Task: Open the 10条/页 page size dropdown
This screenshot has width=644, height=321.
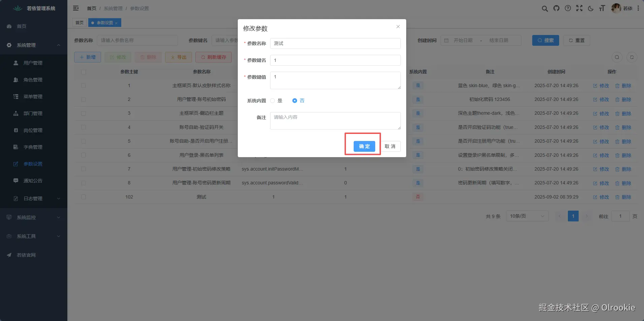Action: click(x=527, y=216)
